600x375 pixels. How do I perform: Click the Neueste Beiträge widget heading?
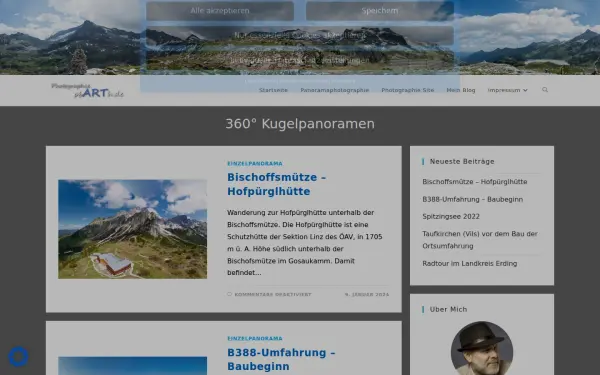point(462,161)
